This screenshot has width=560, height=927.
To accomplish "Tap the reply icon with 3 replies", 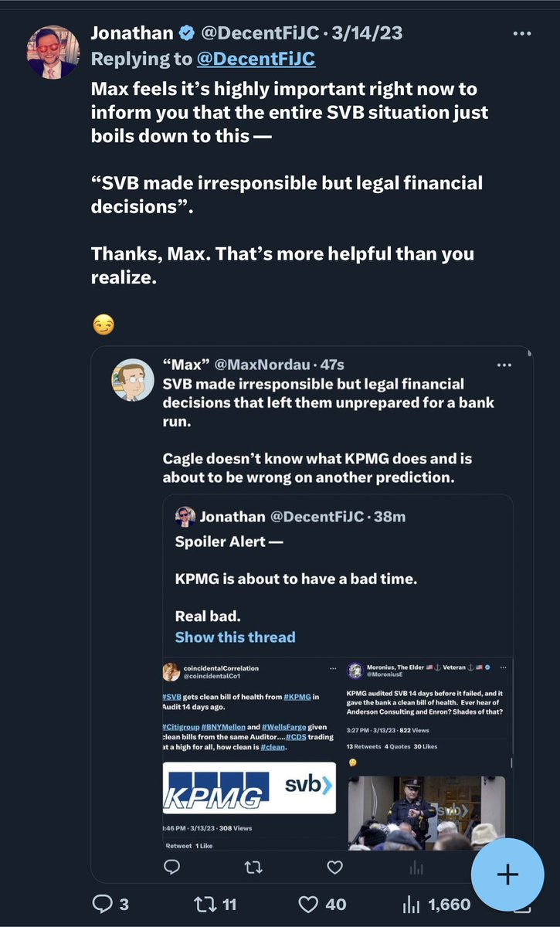I will [x=103, y=904].
